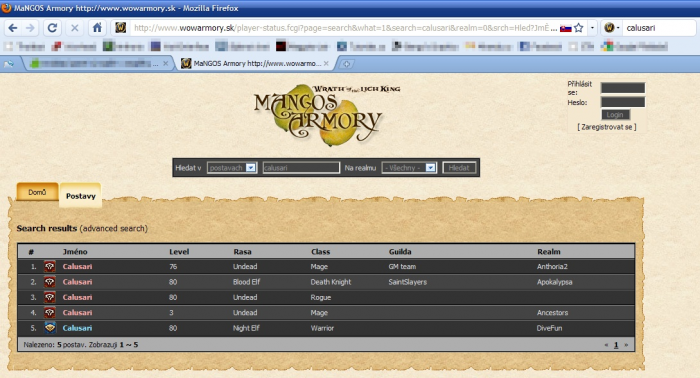
Task: Click the Horde faction icon for Mage Calusari level 76
Action: pyautogui.click(x=50, y=266)
